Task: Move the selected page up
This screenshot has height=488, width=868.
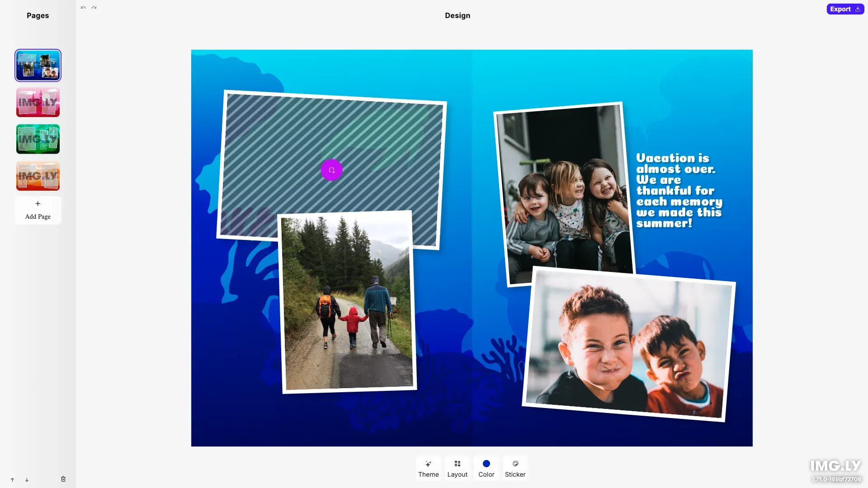Action: tap(12, 480)
